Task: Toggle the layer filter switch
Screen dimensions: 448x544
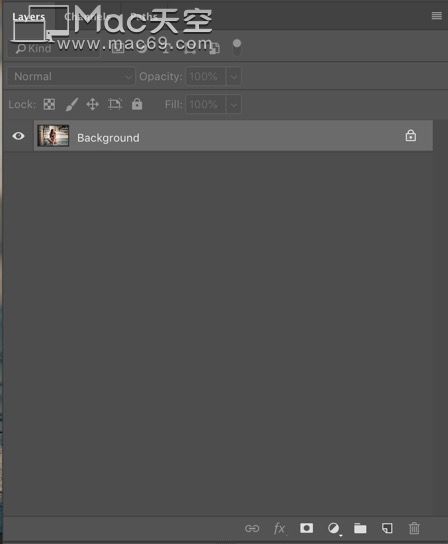Action: tap(237, 47)
